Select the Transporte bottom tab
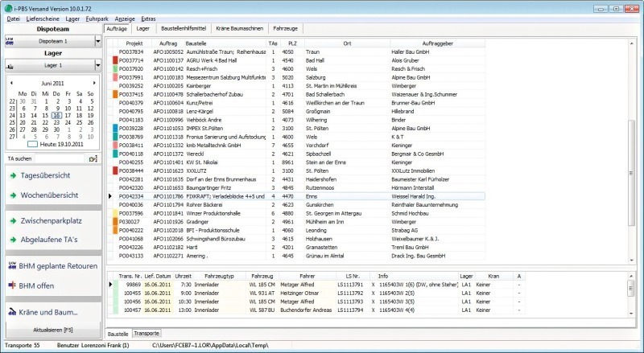Image resolution: width=644 pixels, height=353 pixels. point(147,333)
